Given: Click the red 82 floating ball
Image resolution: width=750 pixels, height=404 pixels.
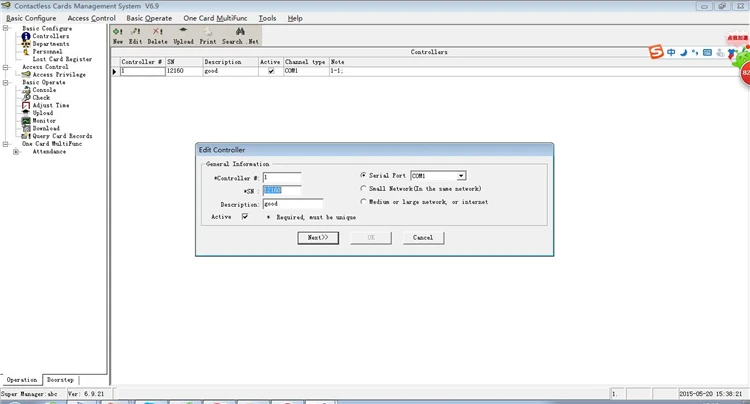Looking at the screenshot, I should click(745, 73).
